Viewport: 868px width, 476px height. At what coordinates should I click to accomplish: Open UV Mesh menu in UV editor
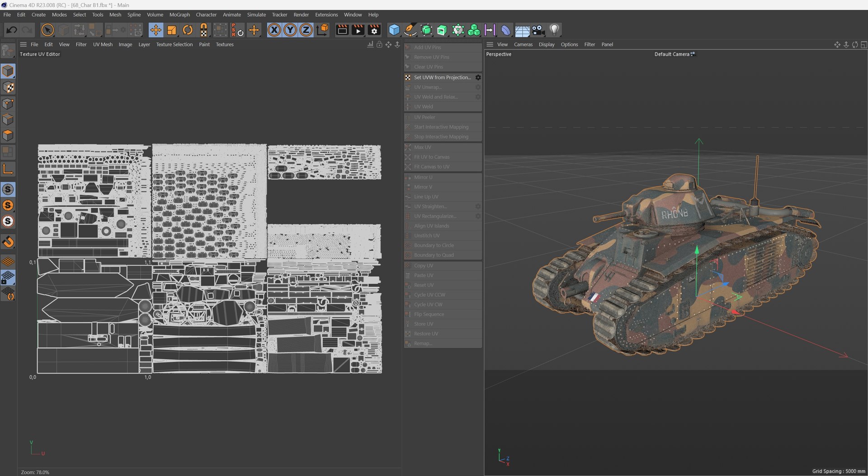(x=103, y=44)
